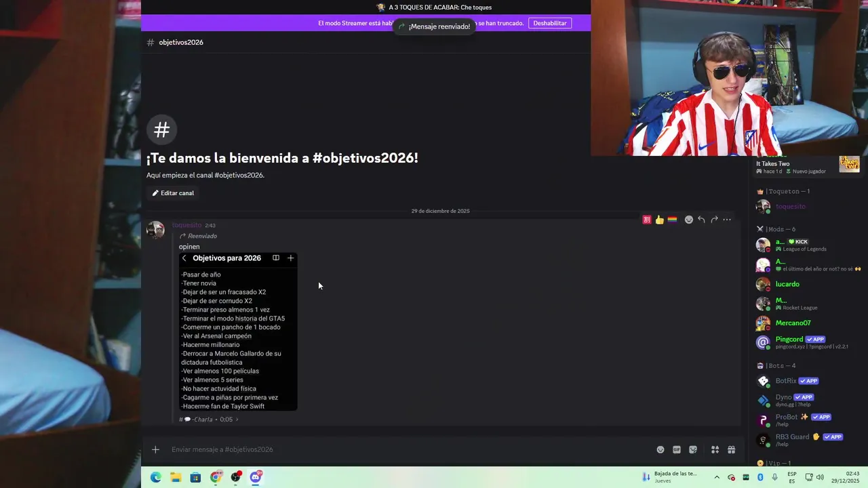Image resolution: width=868 pixels, height=488 pixels.
Task: Click the Editar canal button
Action: pyautogui.click(x=173, y=193)
